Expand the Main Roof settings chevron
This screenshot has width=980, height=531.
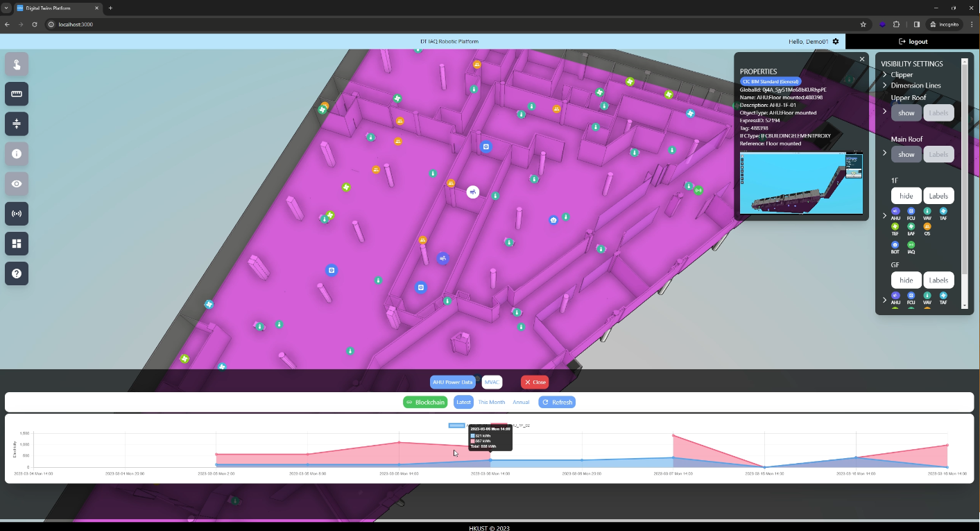point(885,153)
